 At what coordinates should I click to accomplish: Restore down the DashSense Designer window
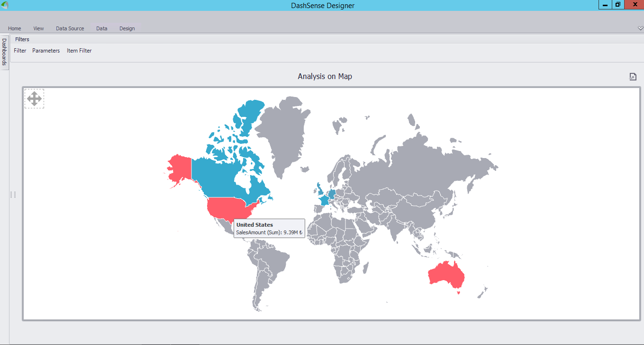pos(618,5)
